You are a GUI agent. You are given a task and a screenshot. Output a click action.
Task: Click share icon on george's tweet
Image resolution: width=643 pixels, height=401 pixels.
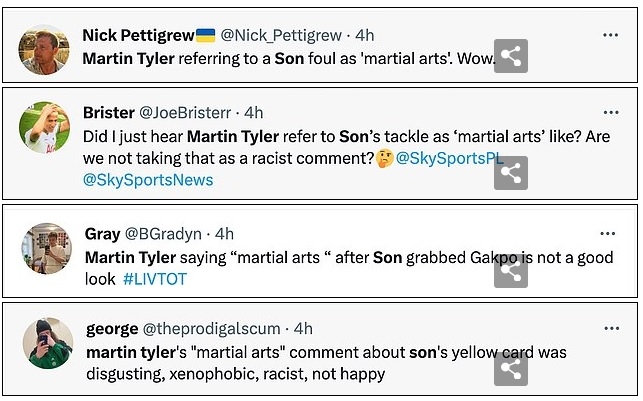click(511, 368)
